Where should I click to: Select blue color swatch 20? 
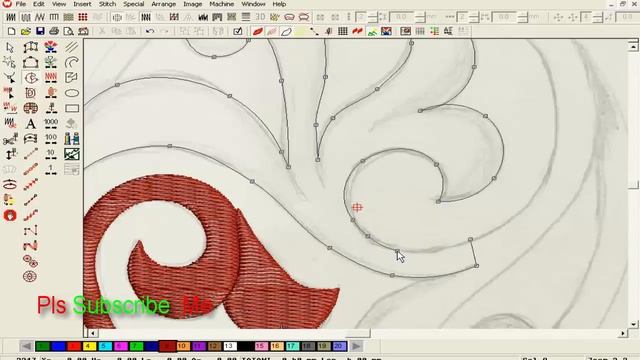pyautogui.click(x=339, y=346)
